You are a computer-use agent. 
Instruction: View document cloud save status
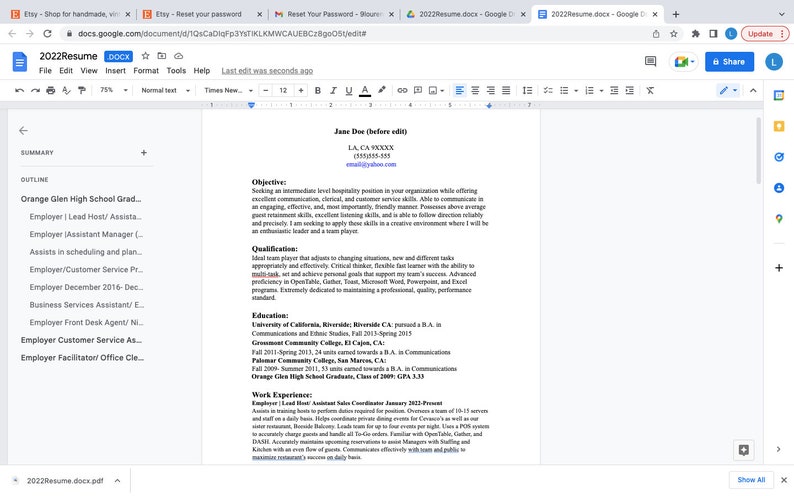(178, 56)
